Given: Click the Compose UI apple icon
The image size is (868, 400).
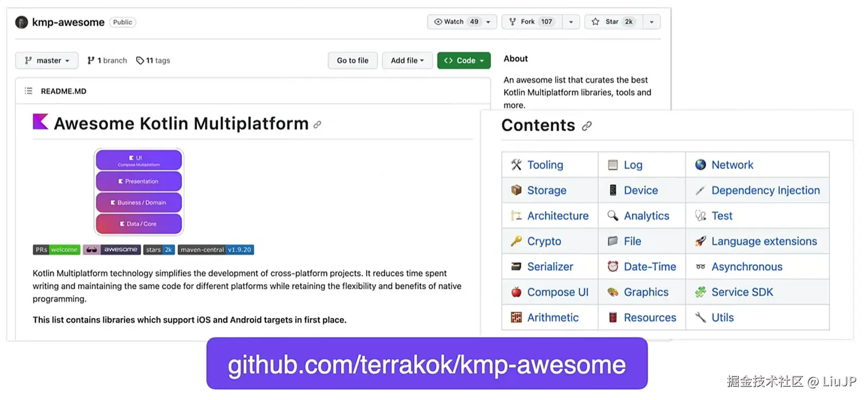Looking at the screenshot, I should (516, 292).
